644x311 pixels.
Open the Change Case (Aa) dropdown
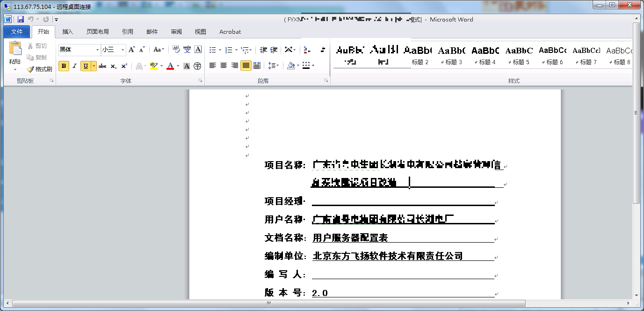[x=159, y=50]
